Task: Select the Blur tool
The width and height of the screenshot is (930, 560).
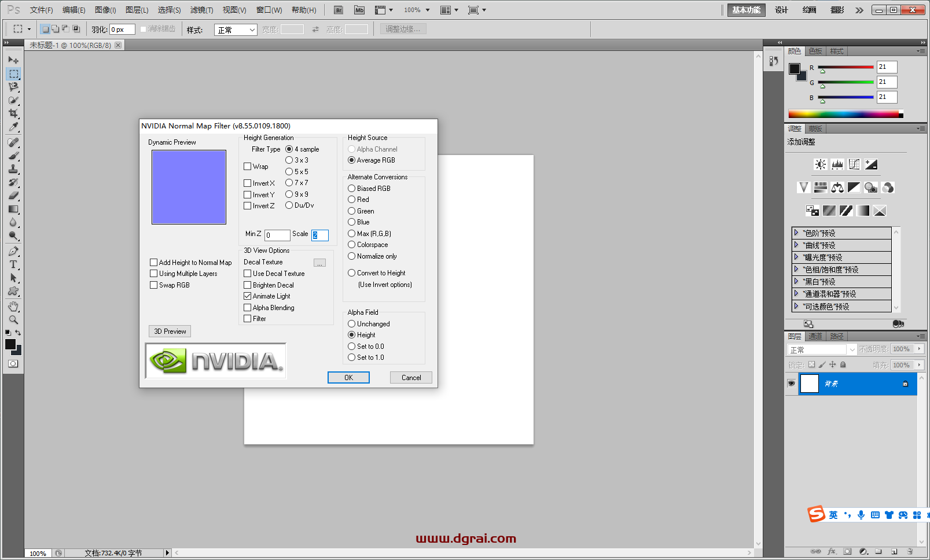Action: (x=13, y=222)
